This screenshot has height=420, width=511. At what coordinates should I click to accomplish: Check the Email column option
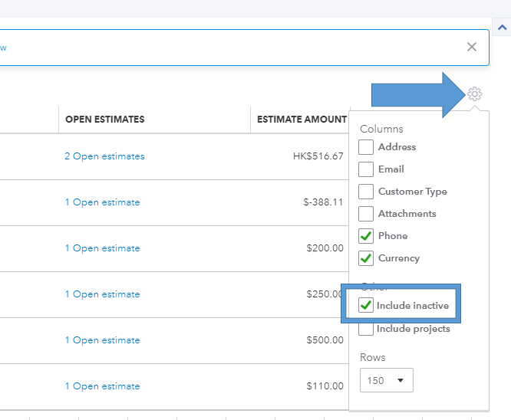pos(366,169)
